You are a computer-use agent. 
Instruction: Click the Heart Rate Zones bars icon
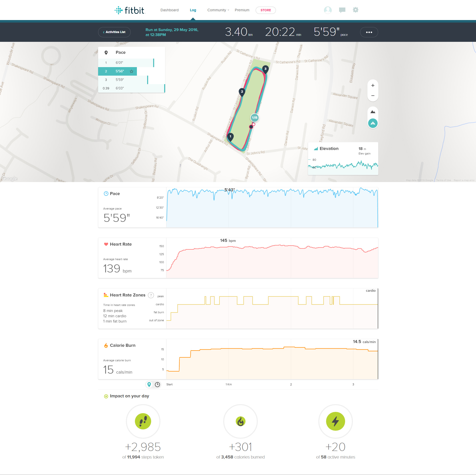pyautogui.click(x=106, y=295)
